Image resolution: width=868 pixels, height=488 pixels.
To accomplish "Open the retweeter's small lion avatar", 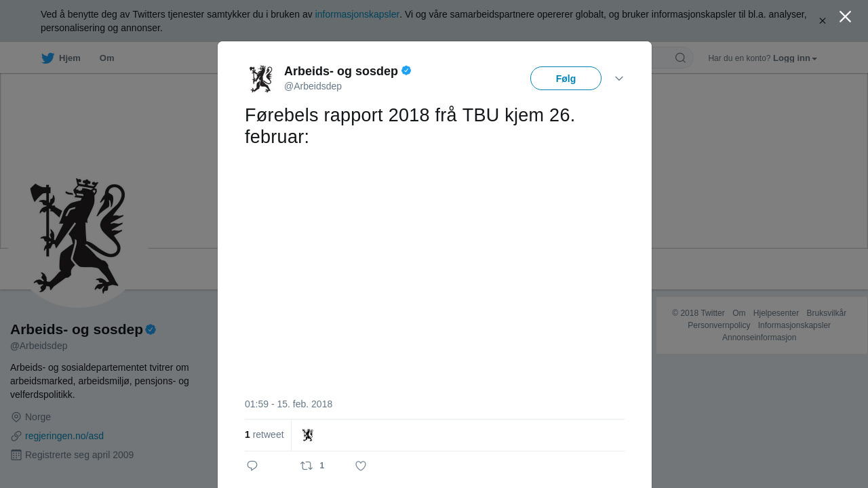I will point(308,435).
